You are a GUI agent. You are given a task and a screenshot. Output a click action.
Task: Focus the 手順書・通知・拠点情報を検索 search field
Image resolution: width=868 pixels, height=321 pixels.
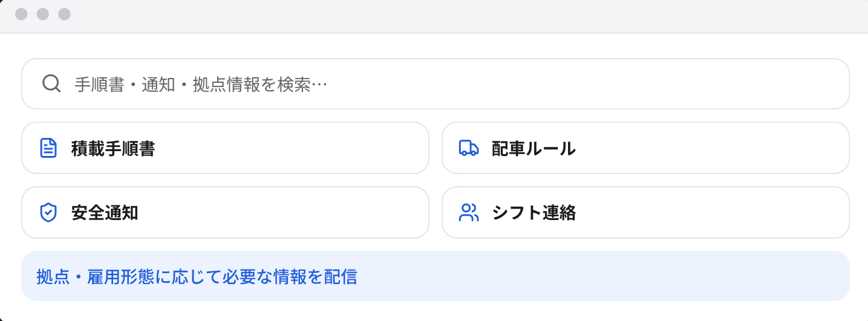[x=436, y=84]
